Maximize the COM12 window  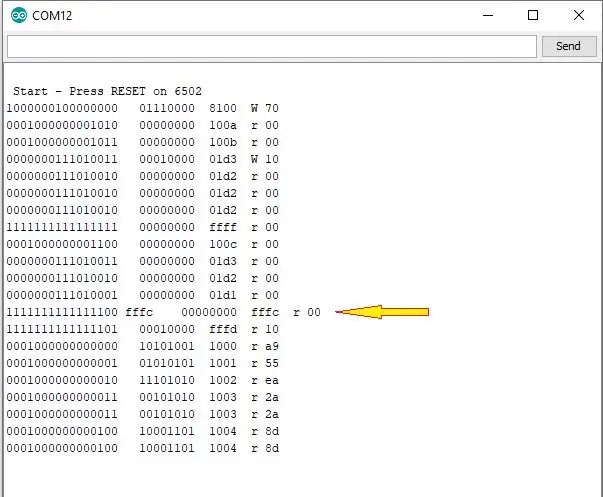click(x=533, y=15)
